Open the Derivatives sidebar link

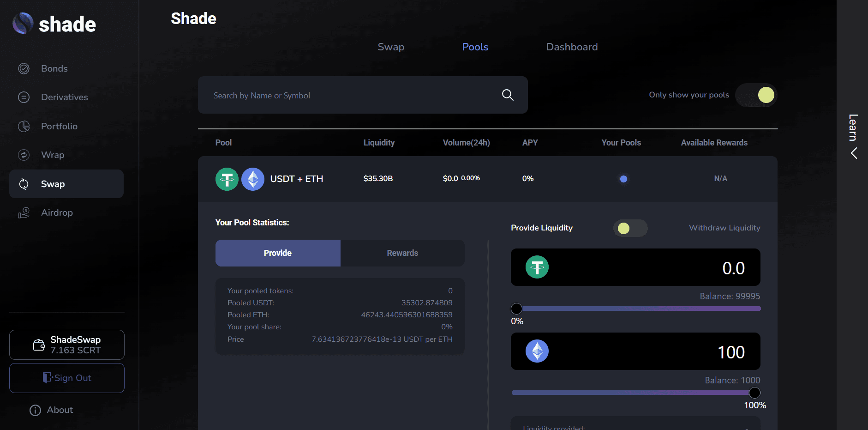64,97
